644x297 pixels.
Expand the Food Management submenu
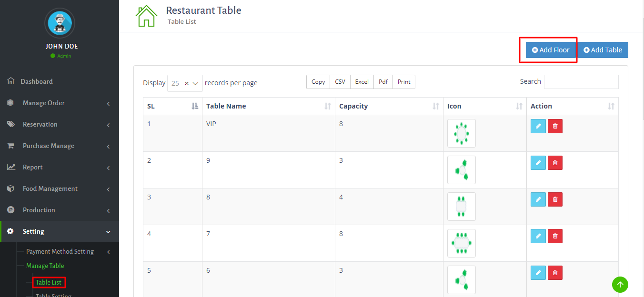[60, 189]
